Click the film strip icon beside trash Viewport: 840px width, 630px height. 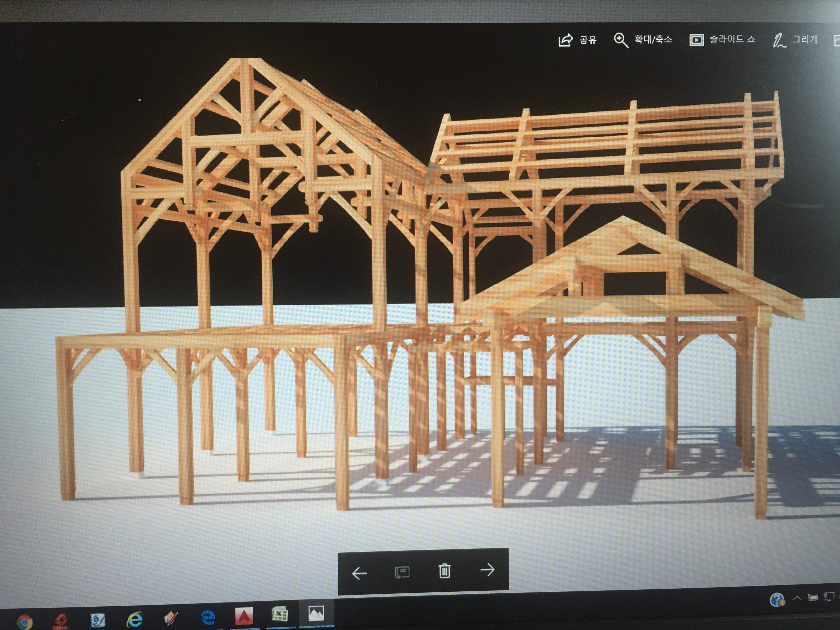pos(402,572)
